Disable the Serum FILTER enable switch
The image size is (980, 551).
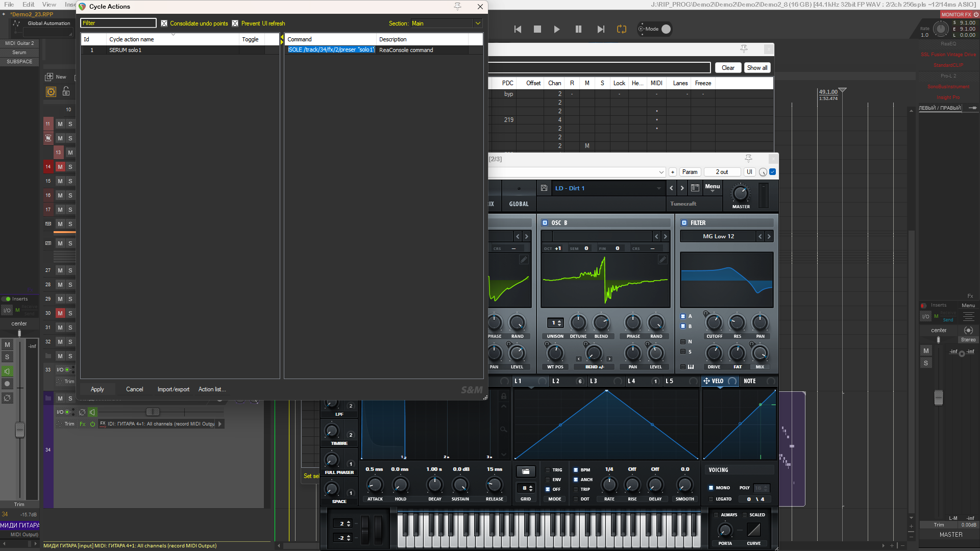click(684, 223)
